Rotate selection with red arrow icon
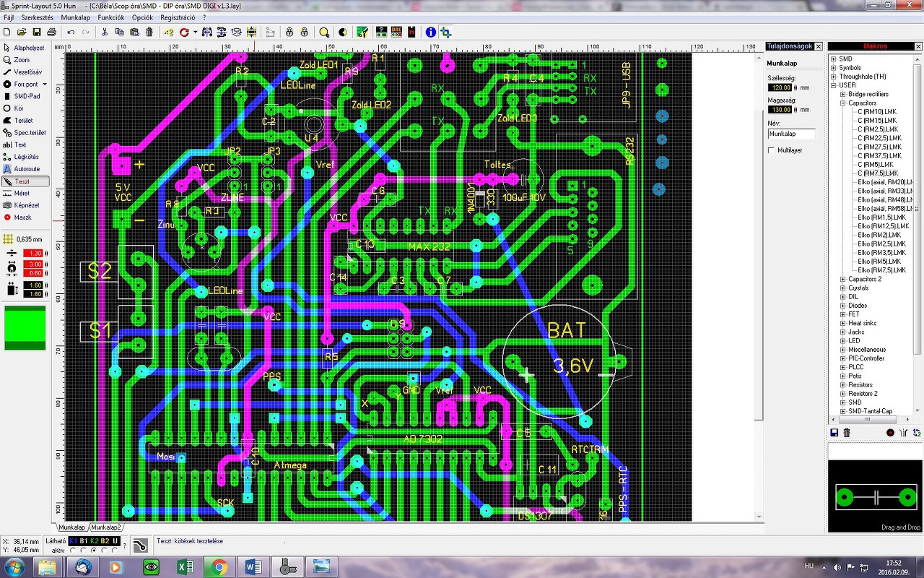 pyautogui.click(x=185, y=32)
